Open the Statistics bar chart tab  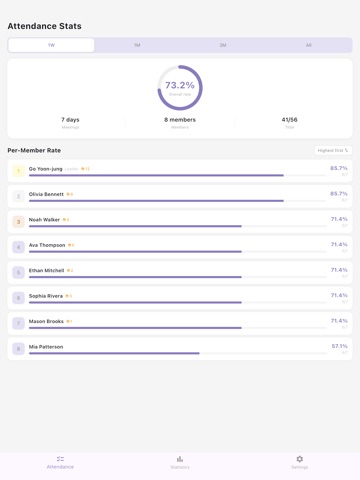[180, 462]
